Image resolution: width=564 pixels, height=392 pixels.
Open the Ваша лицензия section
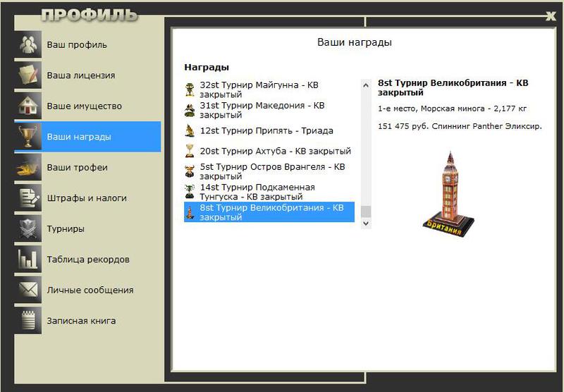(x=87, y=75)
